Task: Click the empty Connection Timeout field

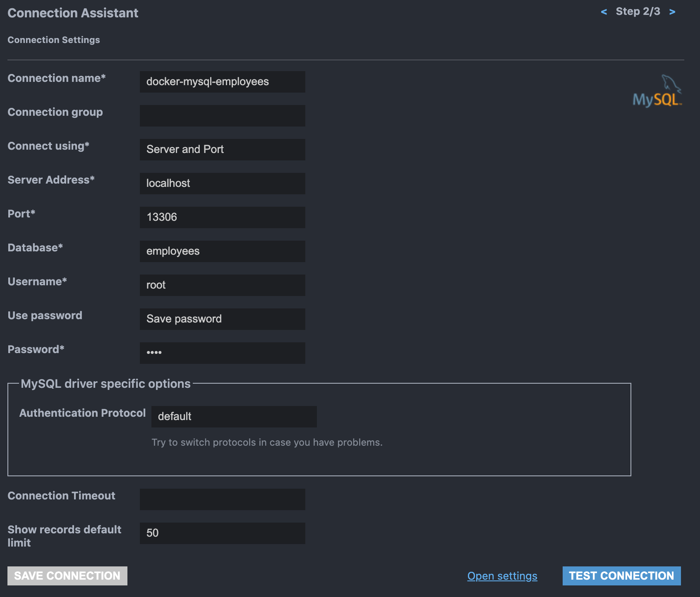Action: tap(222, 499)
